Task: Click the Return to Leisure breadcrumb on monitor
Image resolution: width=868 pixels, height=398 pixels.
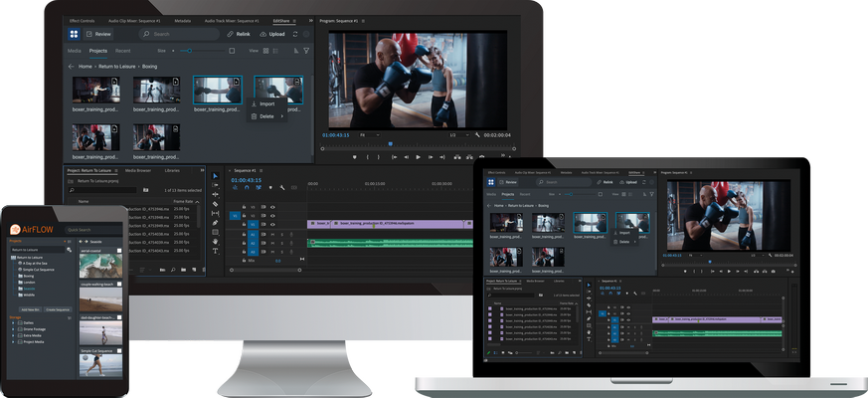Action: click(x=116, y=66)
